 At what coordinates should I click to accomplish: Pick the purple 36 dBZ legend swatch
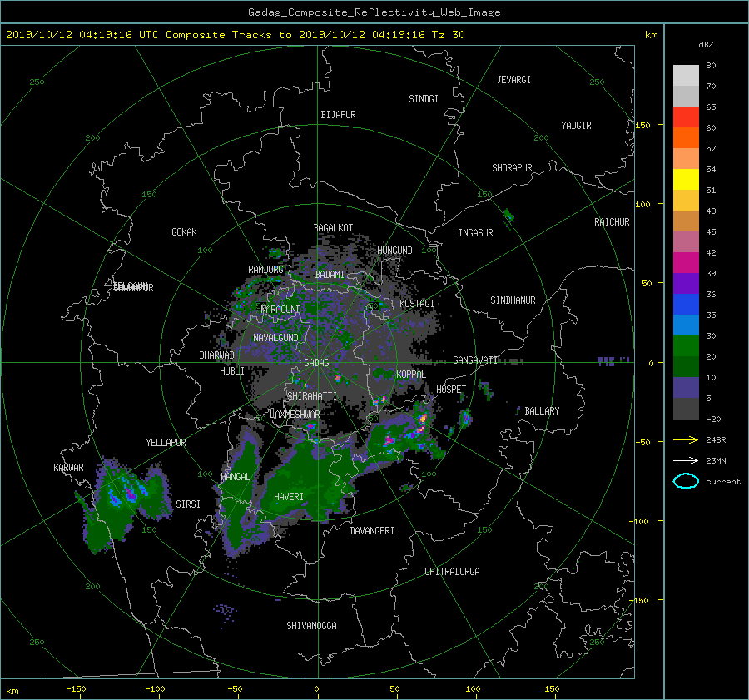686,283
